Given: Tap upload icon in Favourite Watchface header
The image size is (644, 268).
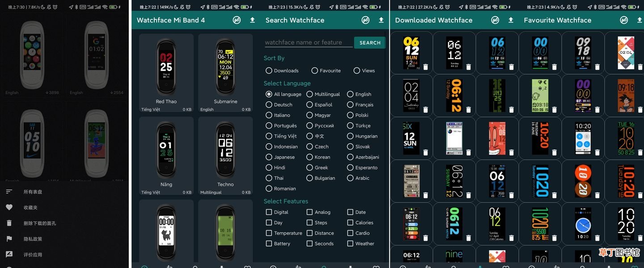Looking at the screenshot, I should 640,20.
